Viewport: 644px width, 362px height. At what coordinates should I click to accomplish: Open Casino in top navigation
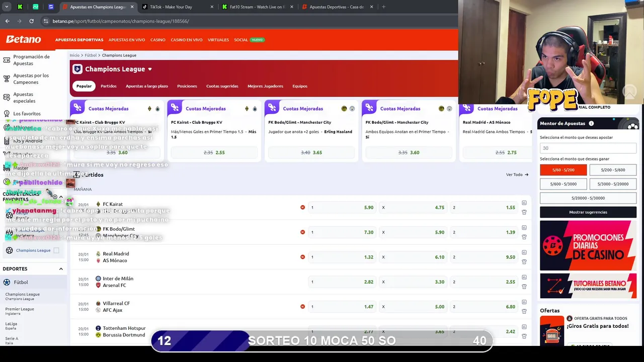[x=157, y=40]
